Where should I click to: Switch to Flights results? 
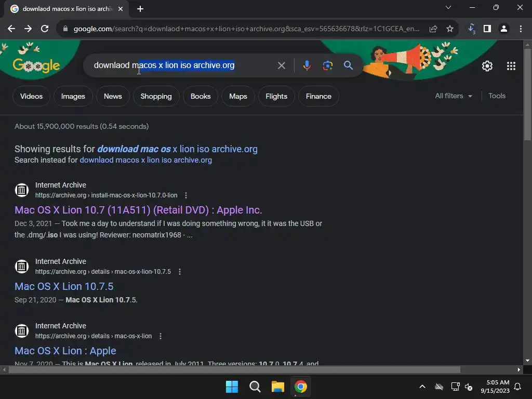tap(276, 96)
